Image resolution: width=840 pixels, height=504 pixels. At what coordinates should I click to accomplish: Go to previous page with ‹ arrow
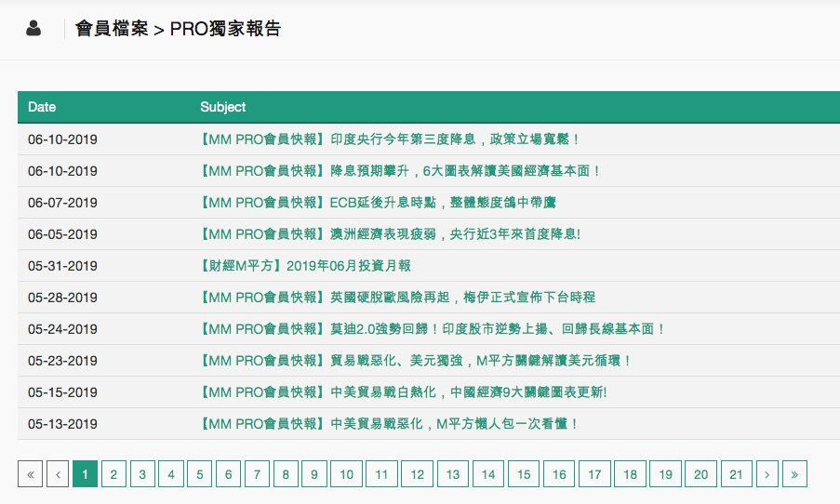point(58,474)
